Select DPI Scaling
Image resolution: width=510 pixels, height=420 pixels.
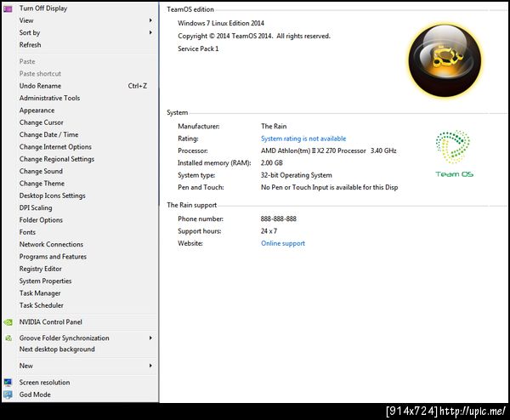36,208
